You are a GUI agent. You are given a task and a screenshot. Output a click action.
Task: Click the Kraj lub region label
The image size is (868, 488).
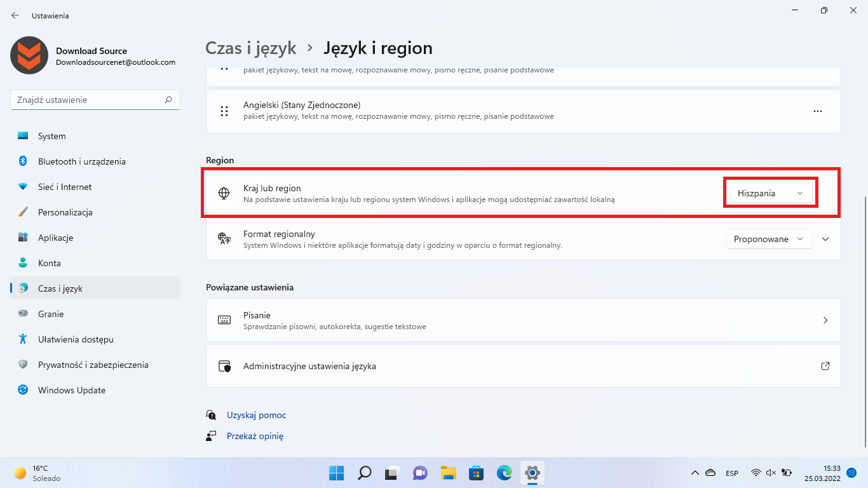tap(272, 188)
